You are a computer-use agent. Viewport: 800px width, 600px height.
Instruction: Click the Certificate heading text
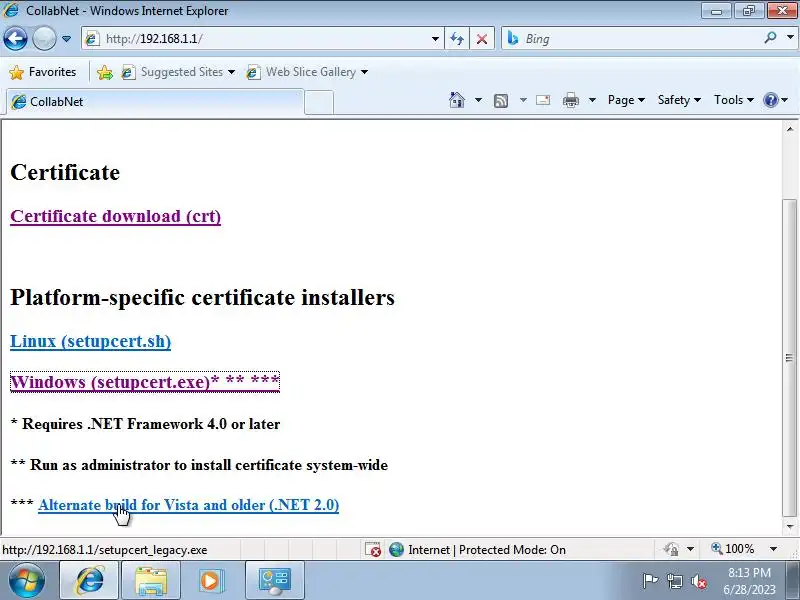coord(65,172)
